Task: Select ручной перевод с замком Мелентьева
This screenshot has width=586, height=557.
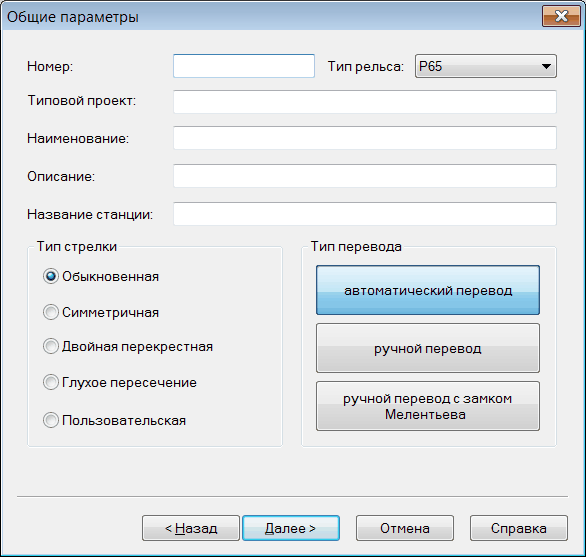Action: click(428, 406)
